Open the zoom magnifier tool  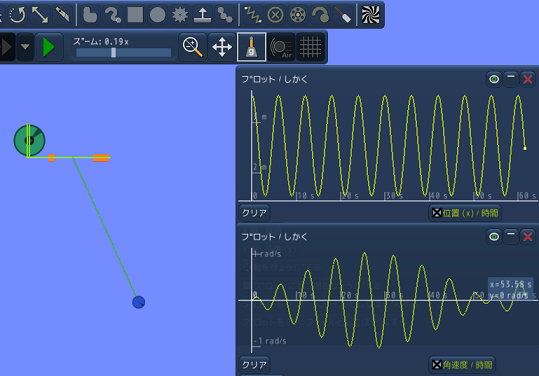[x=193, y=47]
